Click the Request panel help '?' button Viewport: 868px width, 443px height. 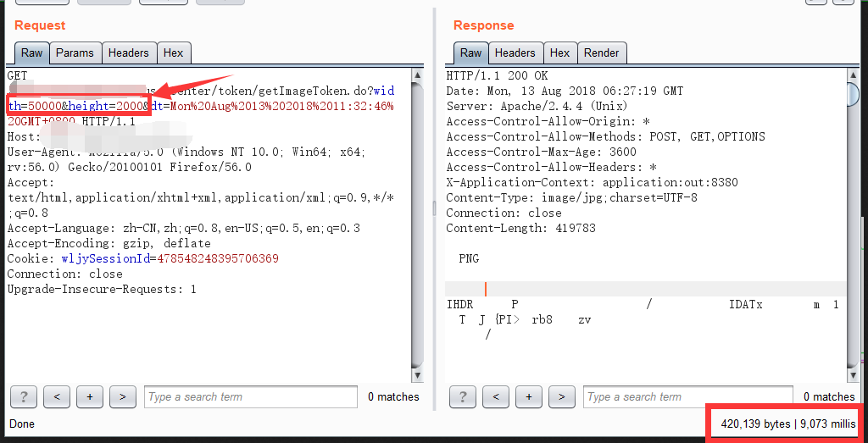tap(23, 396)
